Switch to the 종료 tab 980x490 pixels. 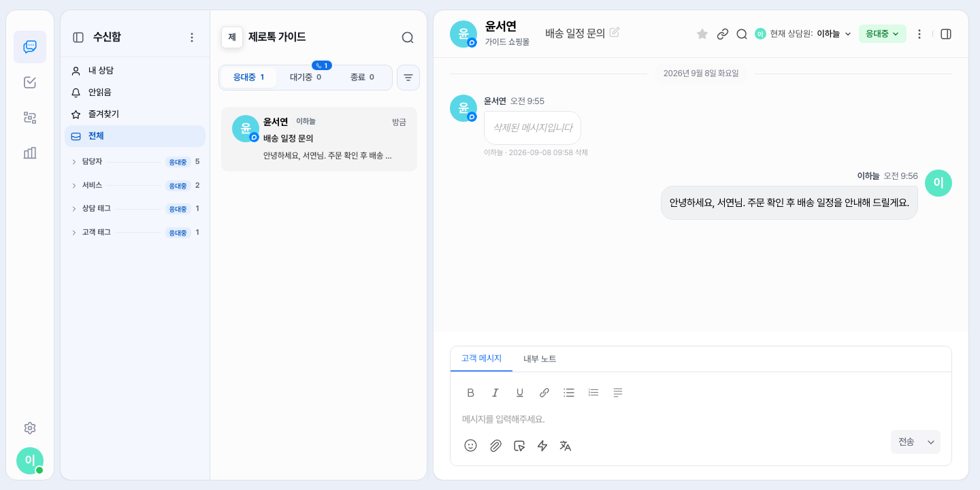pyautogui.click(x=362, y=78)
